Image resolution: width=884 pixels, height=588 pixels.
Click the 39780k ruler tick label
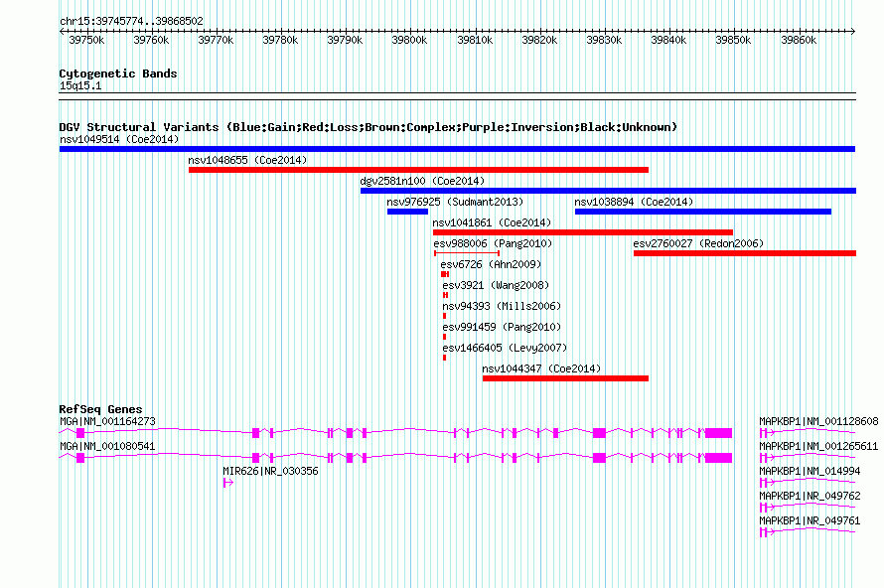pos(280,40)
